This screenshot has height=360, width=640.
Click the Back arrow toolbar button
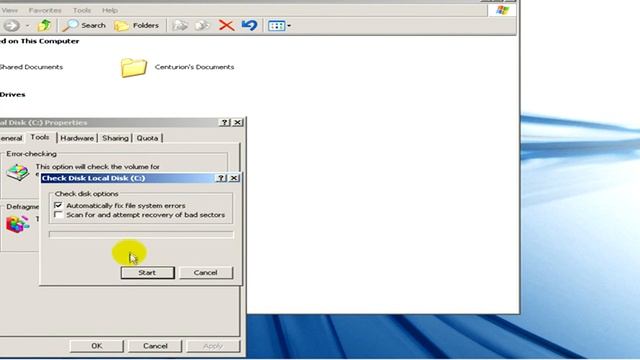[x=11, y=26]
